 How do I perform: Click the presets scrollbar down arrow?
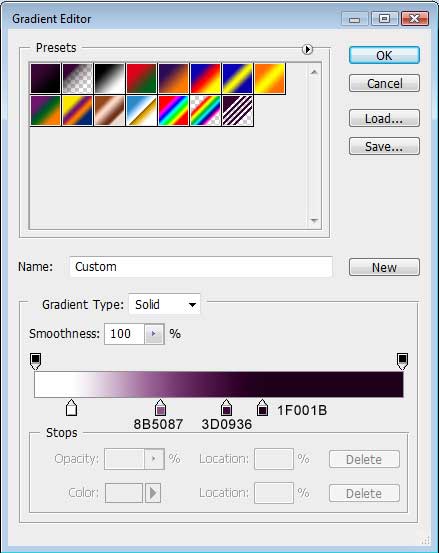pos(314,221)
